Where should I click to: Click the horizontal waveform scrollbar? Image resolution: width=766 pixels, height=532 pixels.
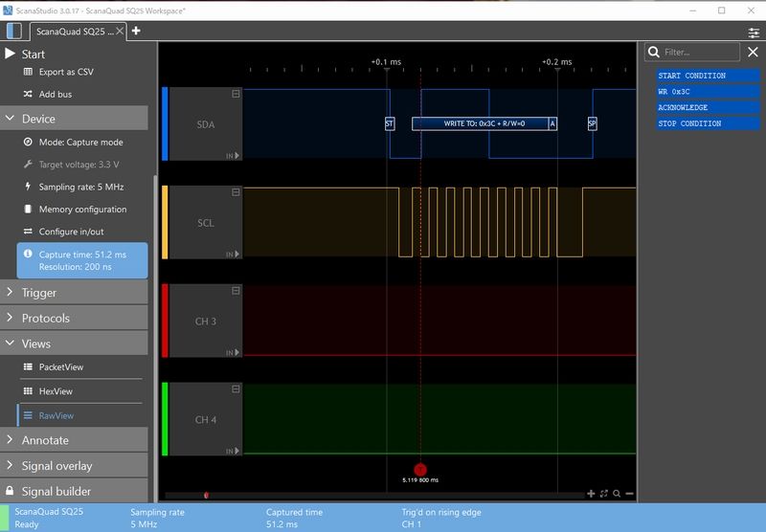374,495
